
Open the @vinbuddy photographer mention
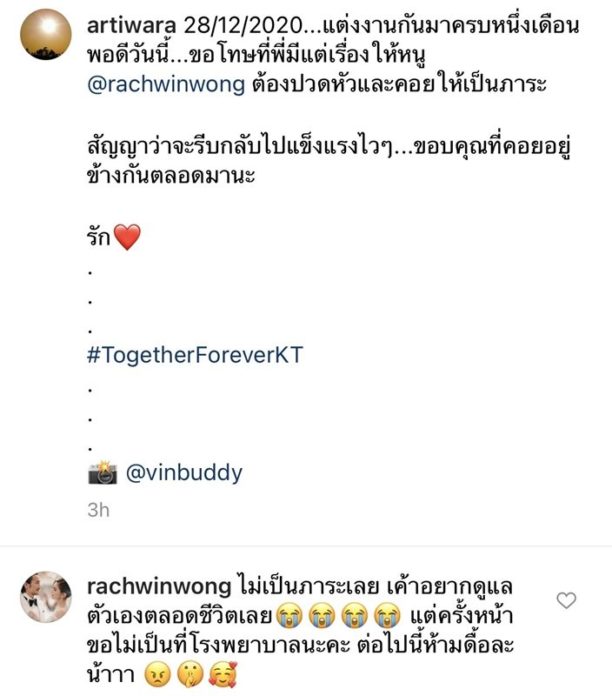click(184, 473)
